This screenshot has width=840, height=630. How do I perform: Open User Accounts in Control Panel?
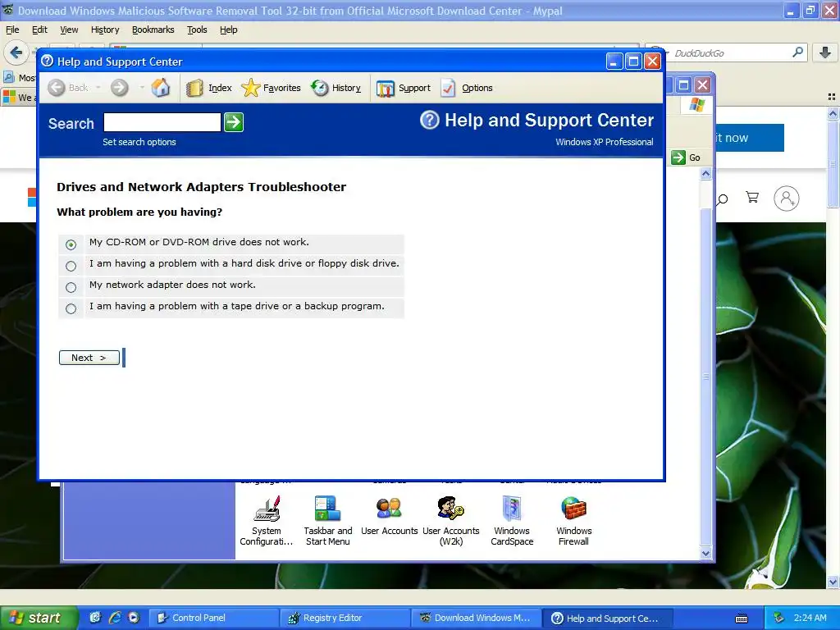point(390,516)
